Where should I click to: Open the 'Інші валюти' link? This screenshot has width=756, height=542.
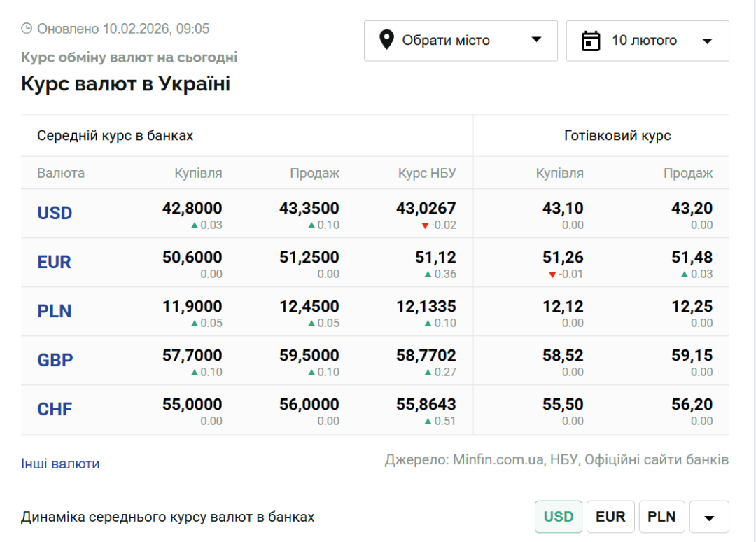(60, 464)
